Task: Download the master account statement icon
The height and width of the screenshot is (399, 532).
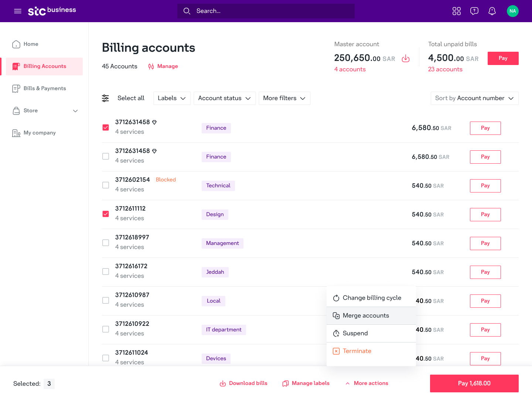Action: pos(406,59)
